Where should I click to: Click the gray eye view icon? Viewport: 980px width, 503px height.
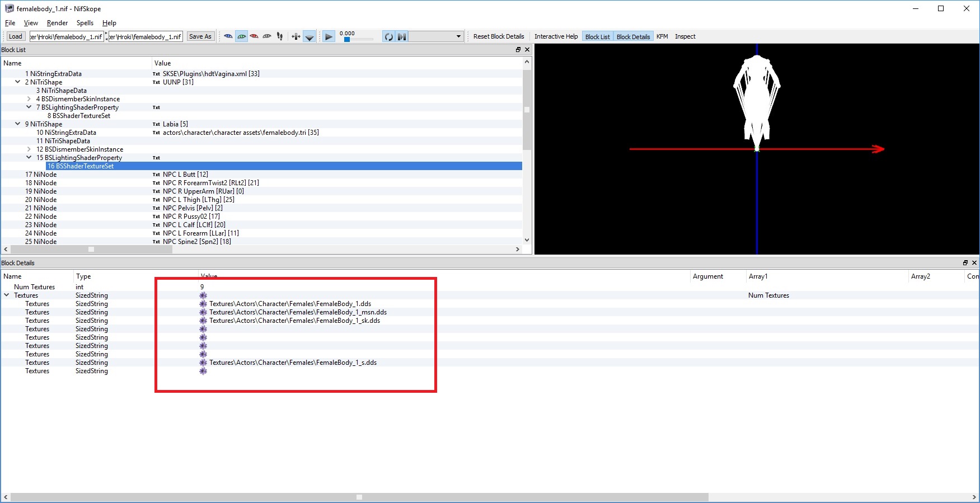(267, 36)
